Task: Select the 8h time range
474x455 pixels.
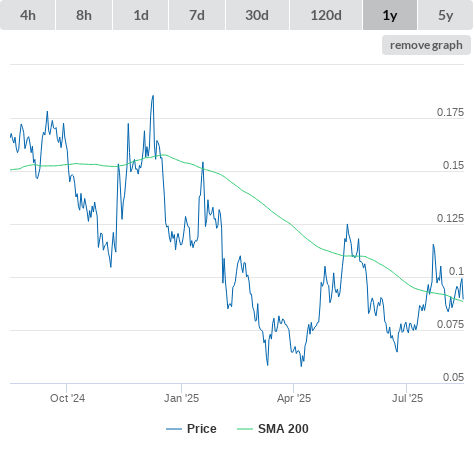Action: click(84, 15)
